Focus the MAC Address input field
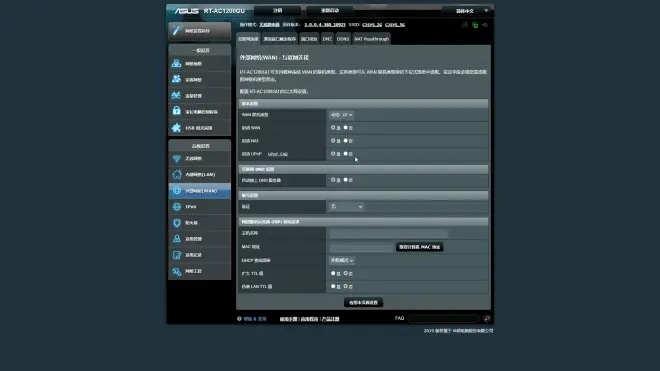The image size is (660, 371). click(362, 247)
